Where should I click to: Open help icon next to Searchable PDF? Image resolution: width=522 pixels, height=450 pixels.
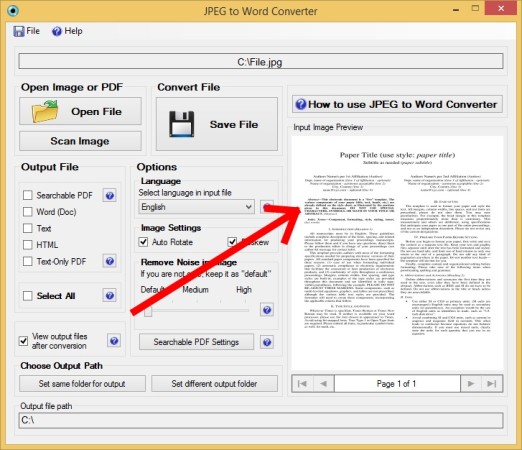point(110,195)
